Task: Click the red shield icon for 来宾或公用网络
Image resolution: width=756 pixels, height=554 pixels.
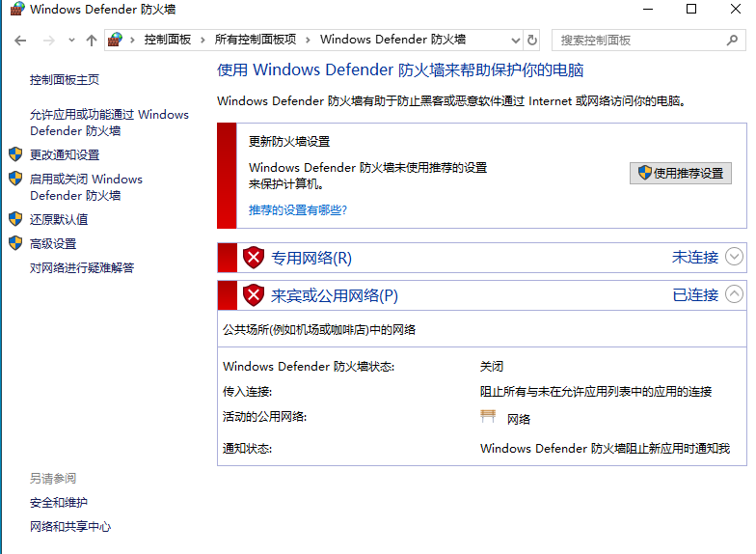Action: pos(253,295)
